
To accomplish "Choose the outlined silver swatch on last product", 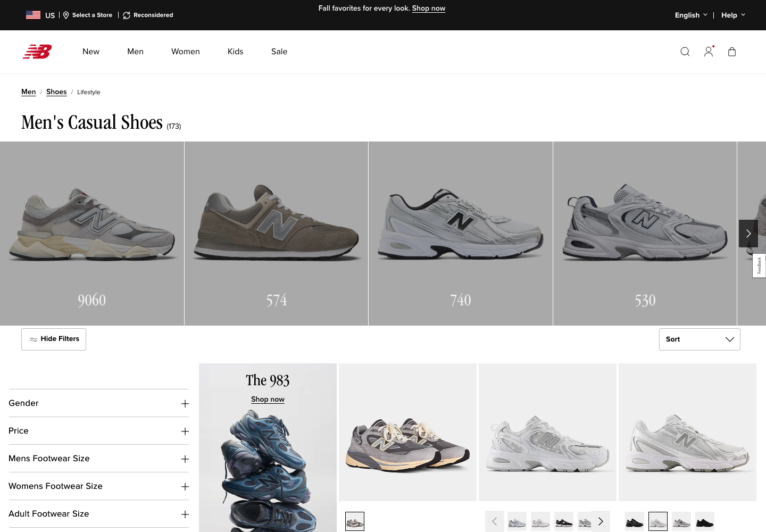I will [658, 521].
